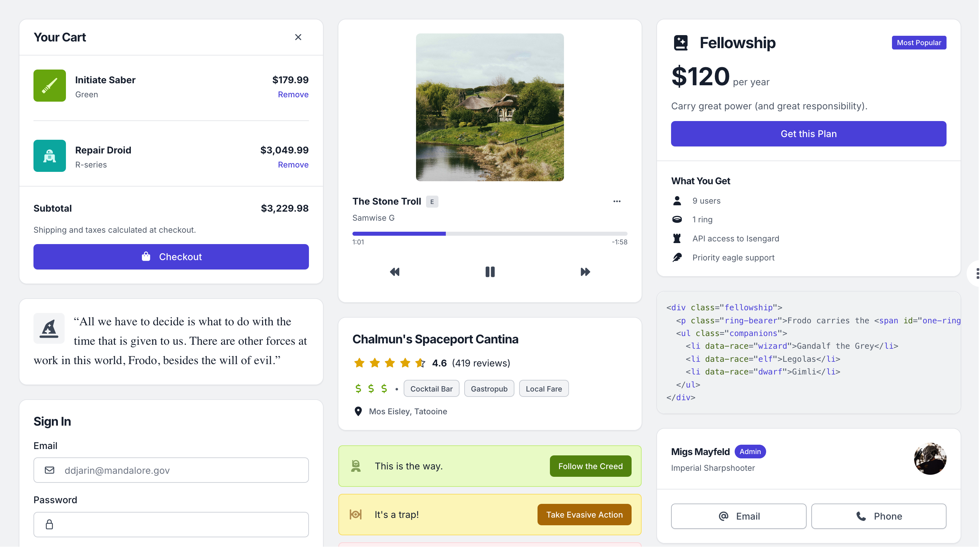
Task: Select the Cocktail Bar tag
Action: pos(431,389)
